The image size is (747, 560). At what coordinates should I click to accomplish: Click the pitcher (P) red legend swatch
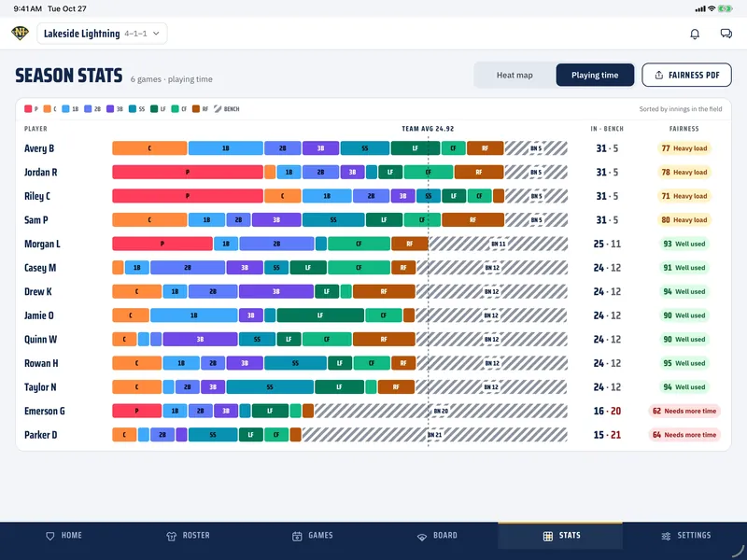click(x=28, y=109)
